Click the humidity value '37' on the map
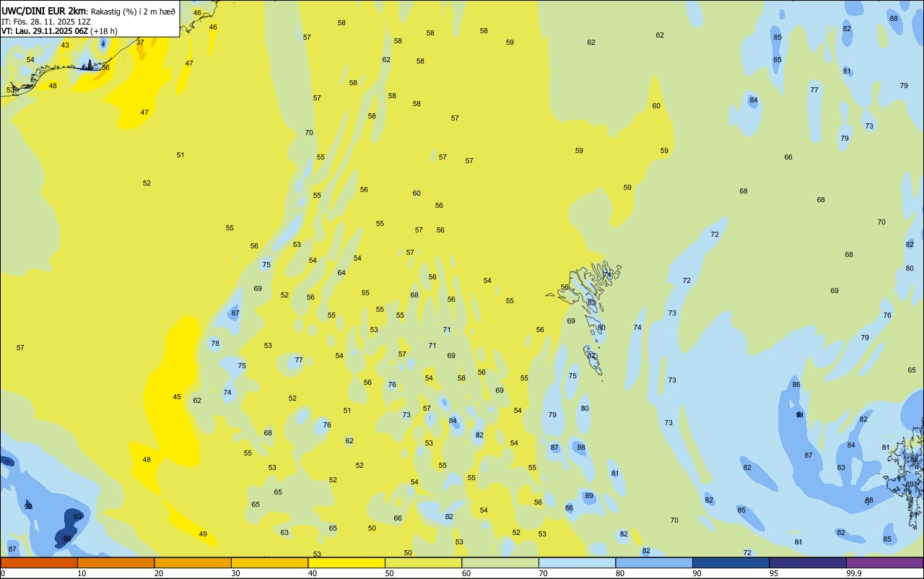Image resolution: width=924 pixels, height=579 pixels. [x=140, y=43]
